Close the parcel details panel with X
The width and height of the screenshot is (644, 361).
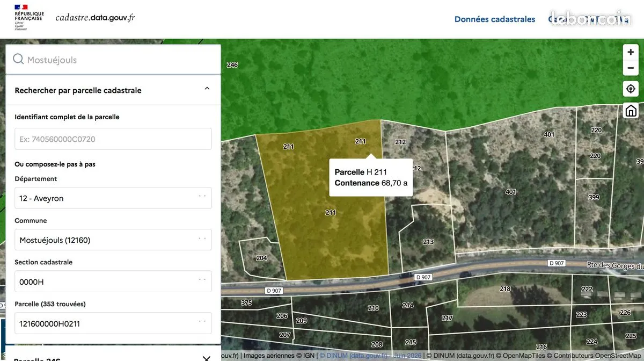(x=207, y=358)
